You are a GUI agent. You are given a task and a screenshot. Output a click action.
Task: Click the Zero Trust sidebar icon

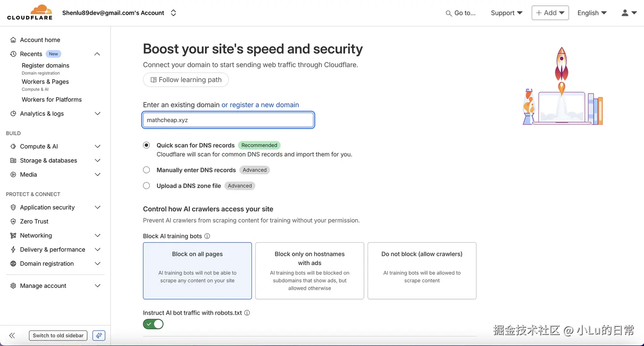tap(13, 221)
